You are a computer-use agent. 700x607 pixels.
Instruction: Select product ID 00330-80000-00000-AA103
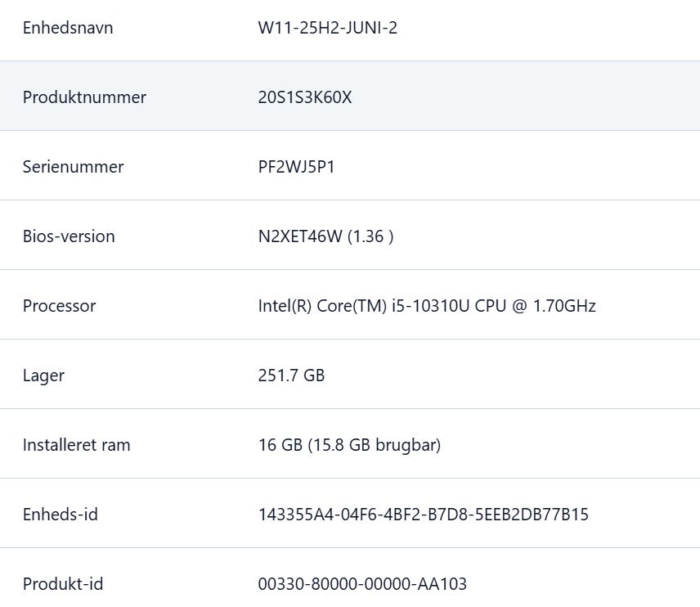click(362, 584)
